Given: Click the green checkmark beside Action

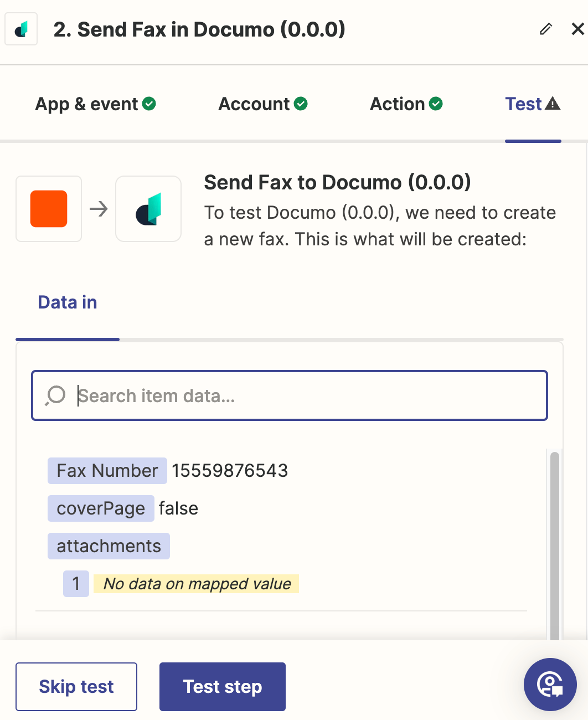Looking at the screenshot, I should (x=436, y=104).
